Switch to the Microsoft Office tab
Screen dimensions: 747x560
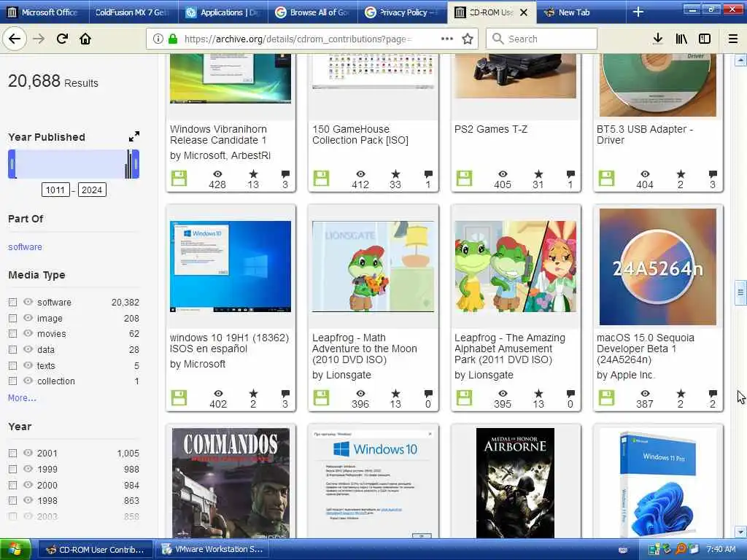click(44, 12)
